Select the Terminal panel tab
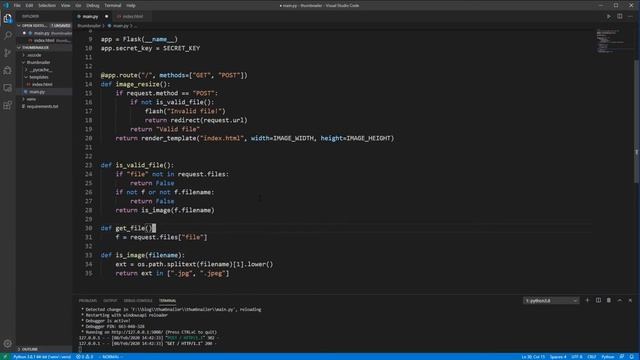The height and width of the screenshot is (360, 640). pos(167,301)
